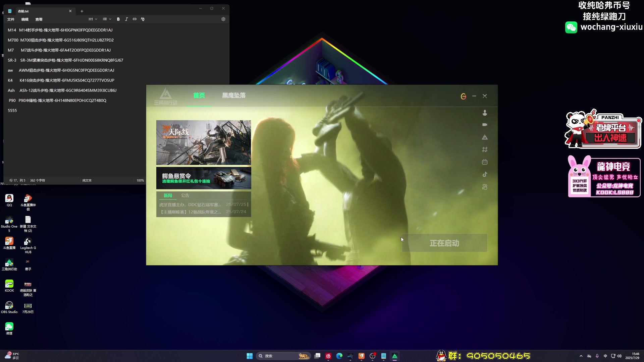Show hidden system tray icons
Screen dimensions: 644x362
point(581,356)
